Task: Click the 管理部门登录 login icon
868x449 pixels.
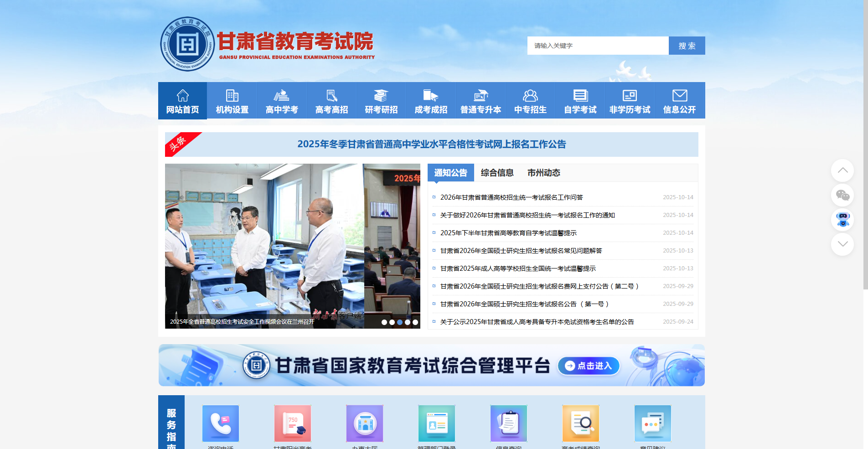Action: coord(436,423)
